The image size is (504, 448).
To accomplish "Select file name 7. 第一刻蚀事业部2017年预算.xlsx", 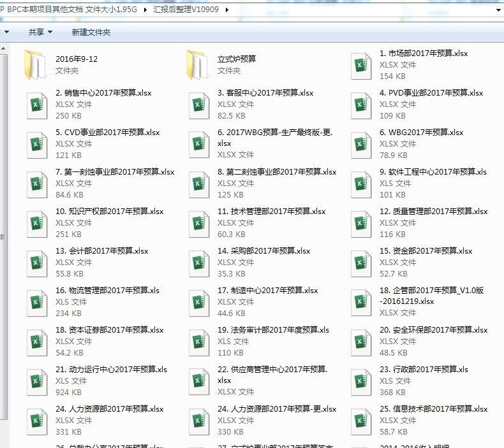I will tap(115, 172).
